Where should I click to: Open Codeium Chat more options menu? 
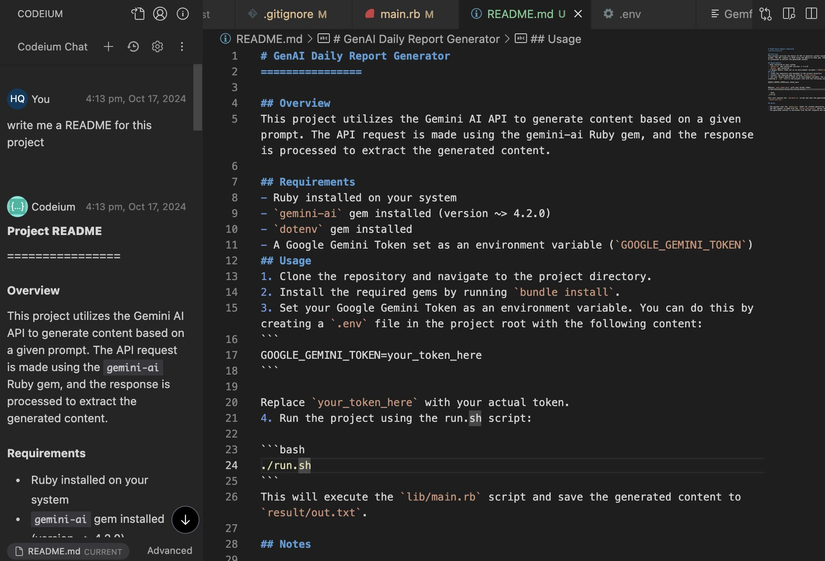coord(182,47)
